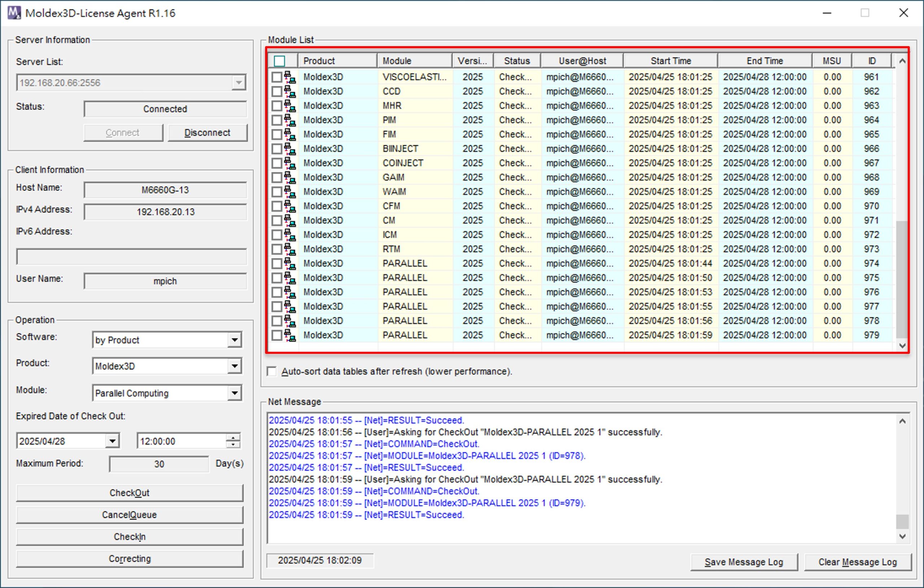The image size is (924, 588).
Task: Click the network icon in the PIM row
Action: pos(290,120)
